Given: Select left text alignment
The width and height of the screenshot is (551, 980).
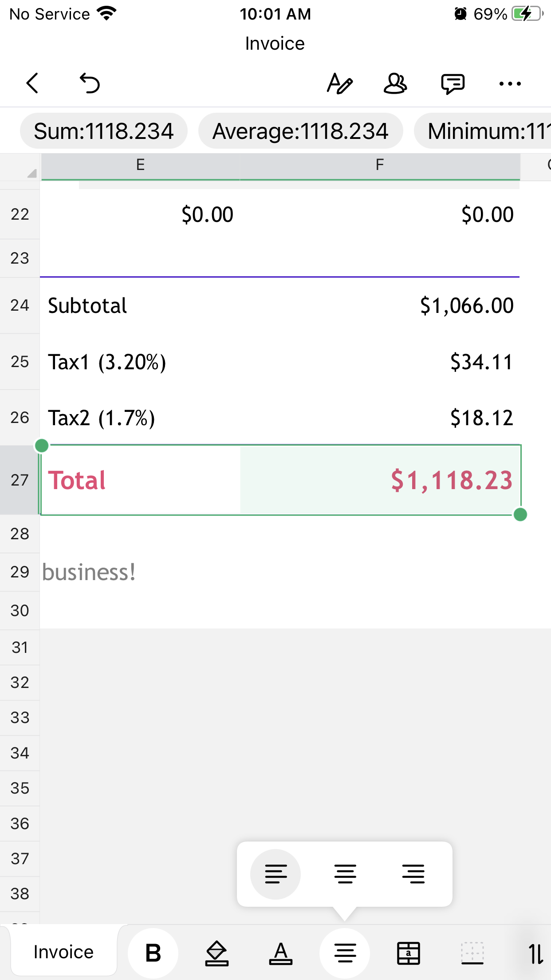Looking at the screenshot, I should click(275, 874).
